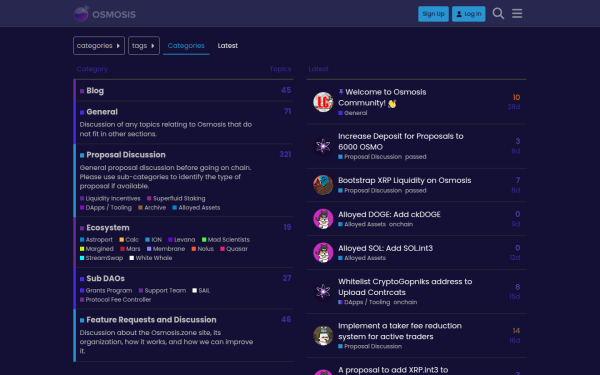Screen dimensions: 600x375
Task: Click the Sign Up button
Action: (433, 14)
